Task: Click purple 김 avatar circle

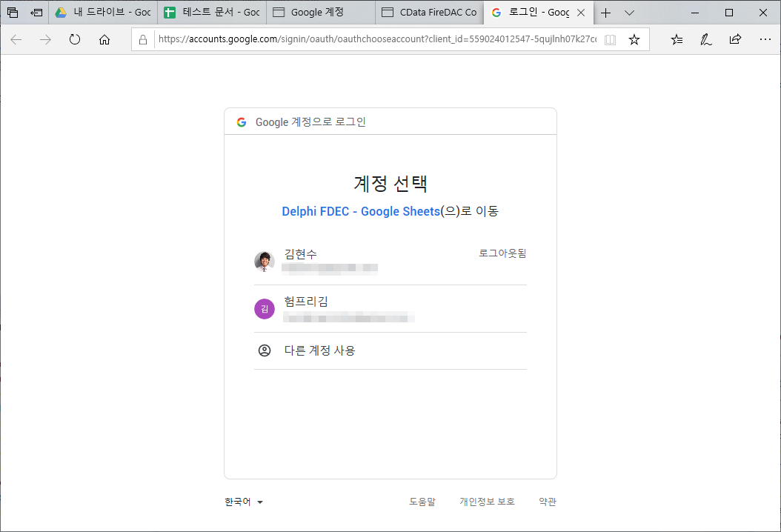Action: coord(265,309)
